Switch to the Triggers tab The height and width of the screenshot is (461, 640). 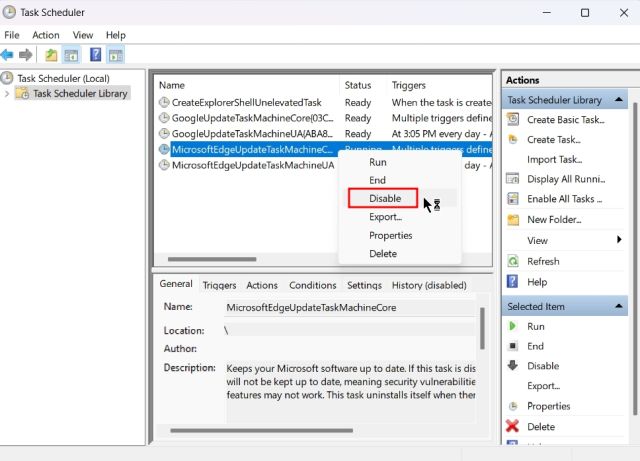point(220,285)
